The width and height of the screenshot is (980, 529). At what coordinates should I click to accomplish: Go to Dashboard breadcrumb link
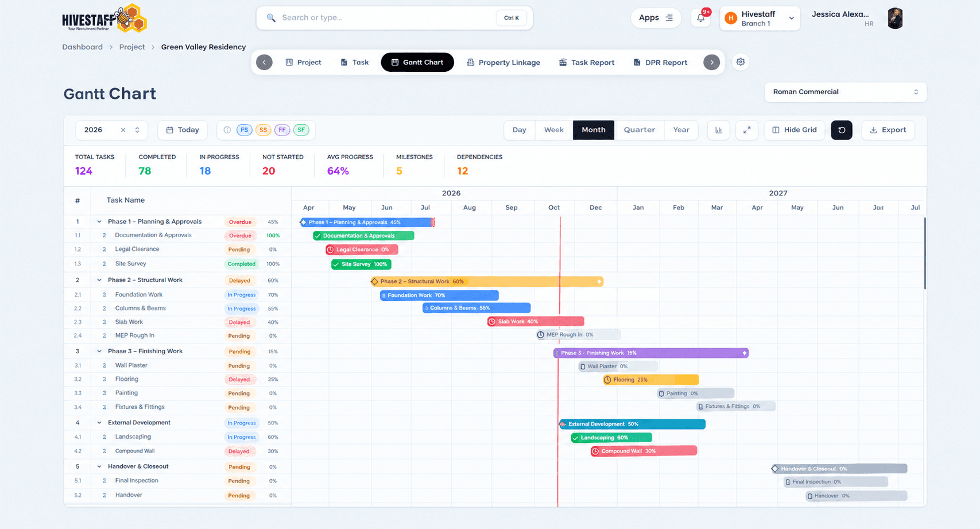[82, 47]
